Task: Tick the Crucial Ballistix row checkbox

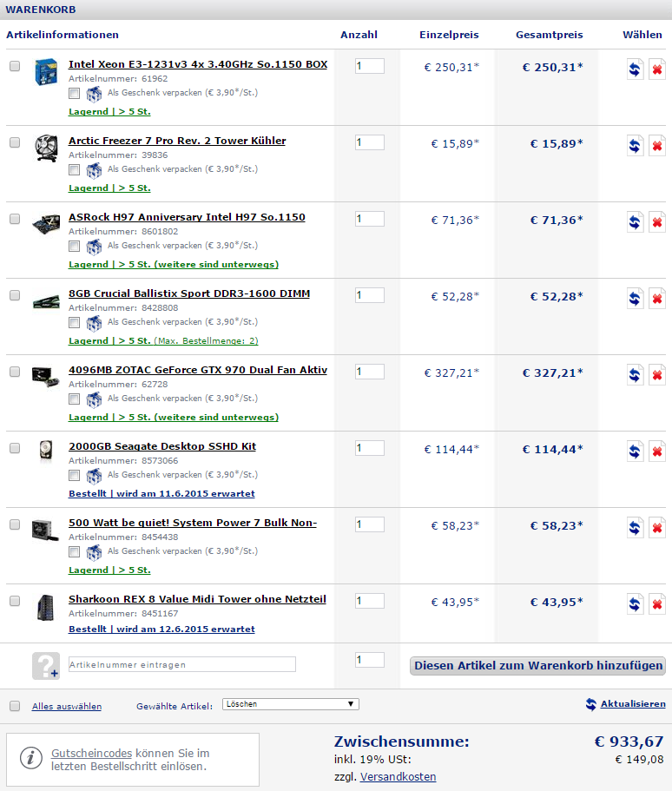Action: click(x=15, y=295)
